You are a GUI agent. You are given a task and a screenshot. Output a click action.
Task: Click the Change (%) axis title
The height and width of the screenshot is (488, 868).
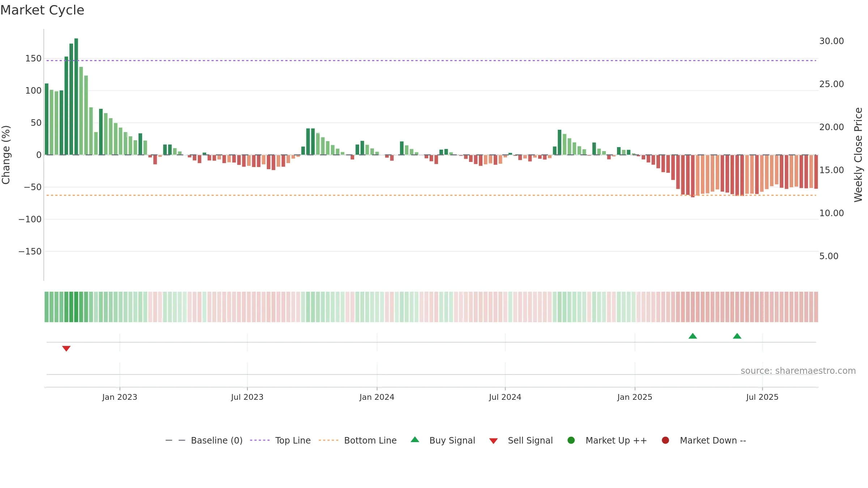6,155
